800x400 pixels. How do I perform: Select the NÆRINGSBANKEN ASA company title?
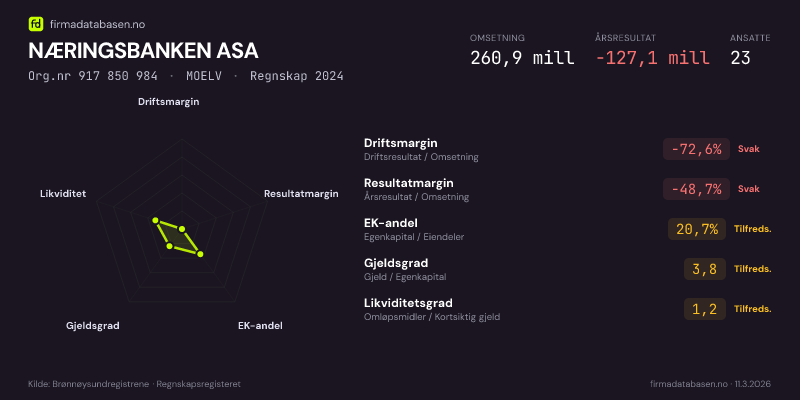(x=143, y=51)
